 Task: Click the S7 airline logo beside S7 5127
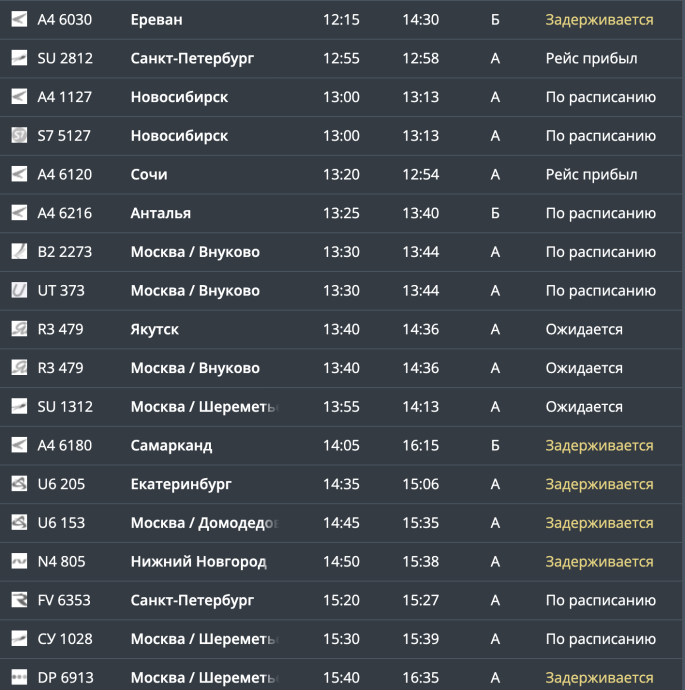pos(19,136)
